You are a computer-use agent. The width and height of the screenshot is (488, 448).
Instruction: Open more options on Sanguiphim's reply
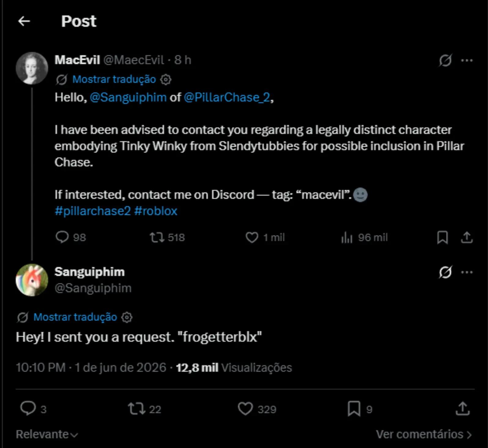[x=467, y=272]
